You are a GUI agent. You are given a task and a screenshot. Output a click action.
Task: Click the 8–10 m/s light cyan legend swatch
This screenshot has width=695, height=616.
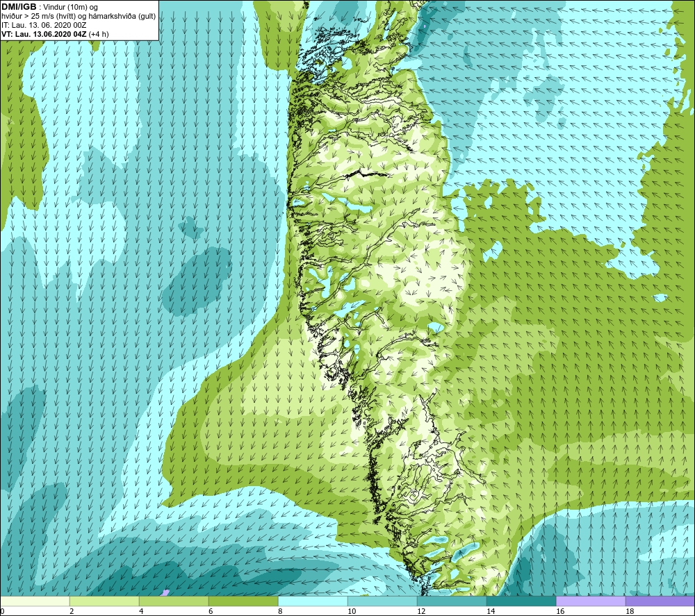tap(313, 601)
